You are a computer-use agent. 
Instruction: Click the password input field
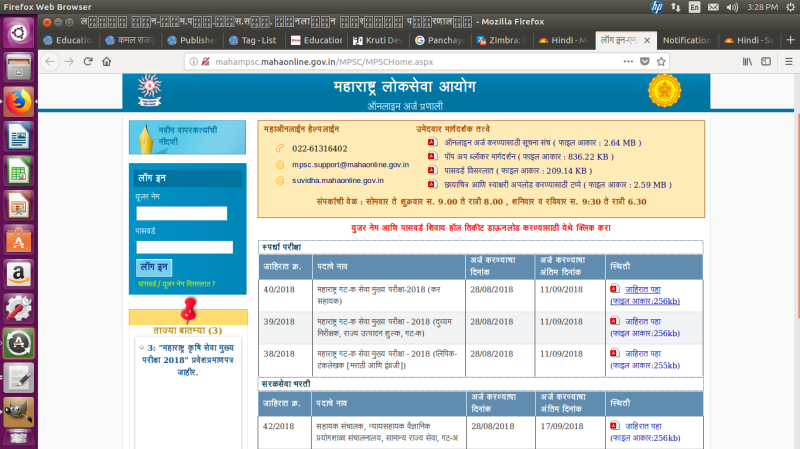tap(184, 247)
